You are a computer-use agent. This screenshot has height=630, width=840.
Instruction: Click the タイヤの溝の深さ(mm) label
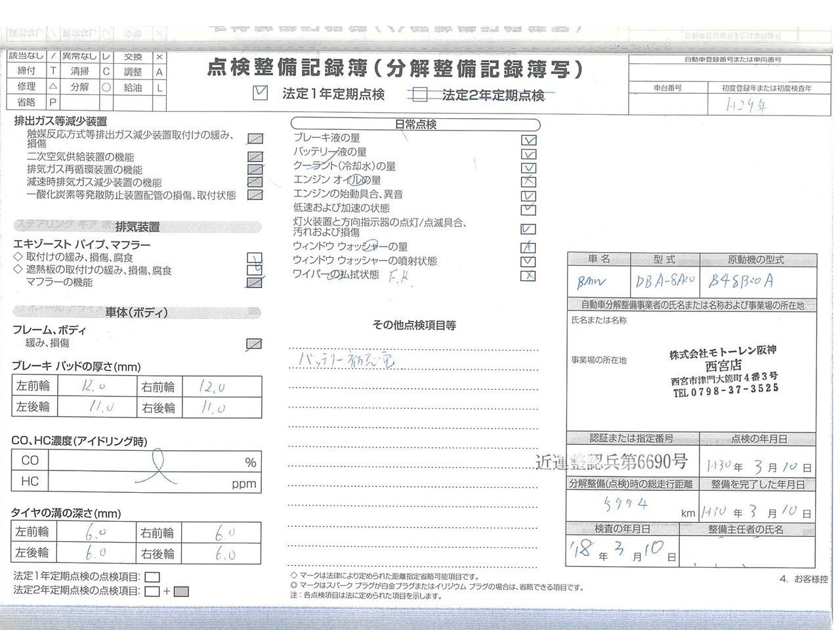pos(66,513)
